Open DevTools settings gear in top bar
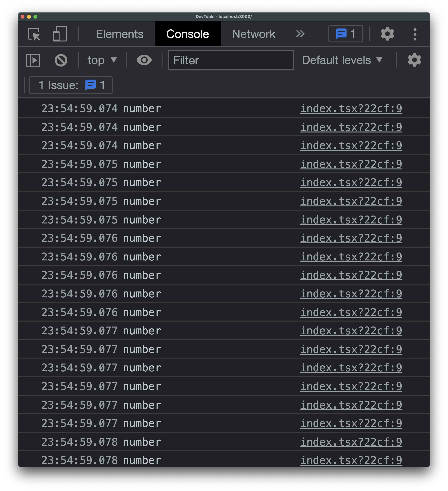The width and height of the screenshot is (448, 491). click(387, 34)
